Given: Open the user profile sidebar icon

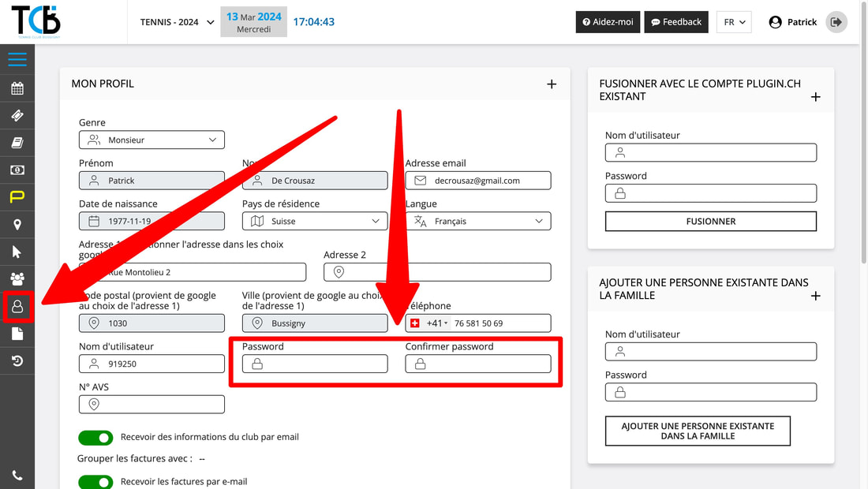Looking at the screenshot, I should tap(17, 306).
